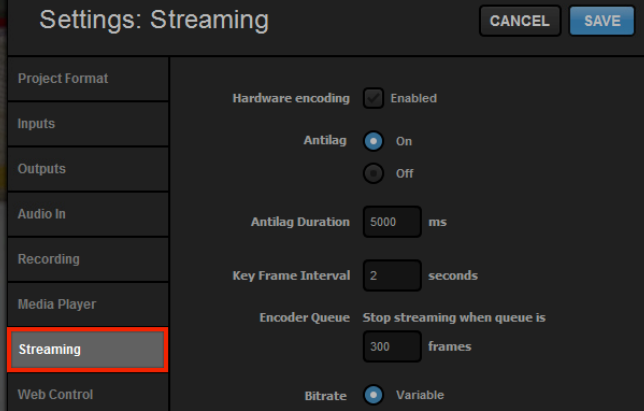The image size is (644, 411).
Task: Cancel the settings changes
Action: (520, 21)
